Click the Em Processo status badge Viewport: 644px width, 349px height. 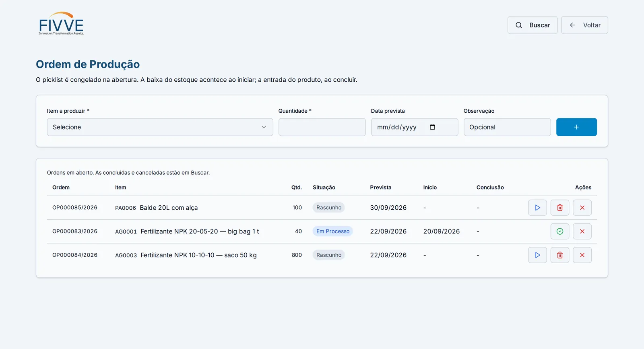click(333, 231)
